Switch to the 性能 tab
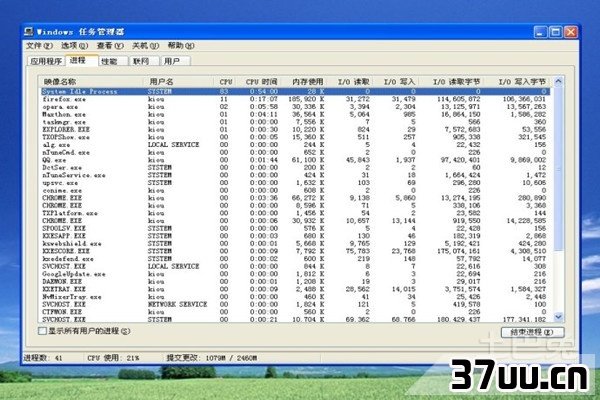Image resolution: width=600 pixels, height=400 pixels. tap(112, 61)
